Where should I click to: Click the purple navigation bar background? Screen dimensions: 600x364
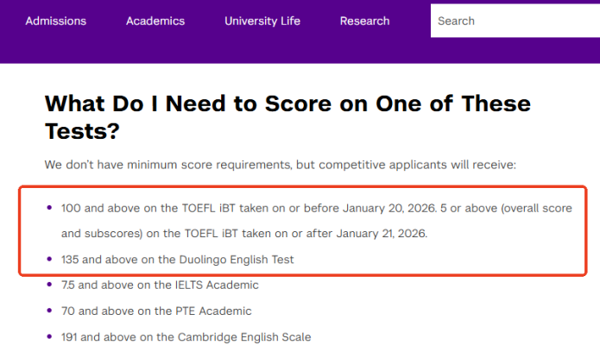point(216,50)
